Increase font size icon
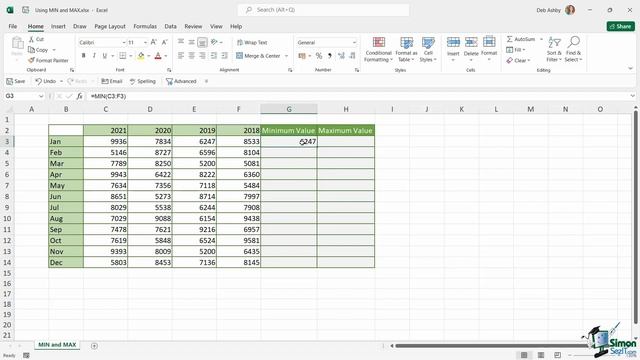Screen dimensions: 640x360 pos(153,42)
